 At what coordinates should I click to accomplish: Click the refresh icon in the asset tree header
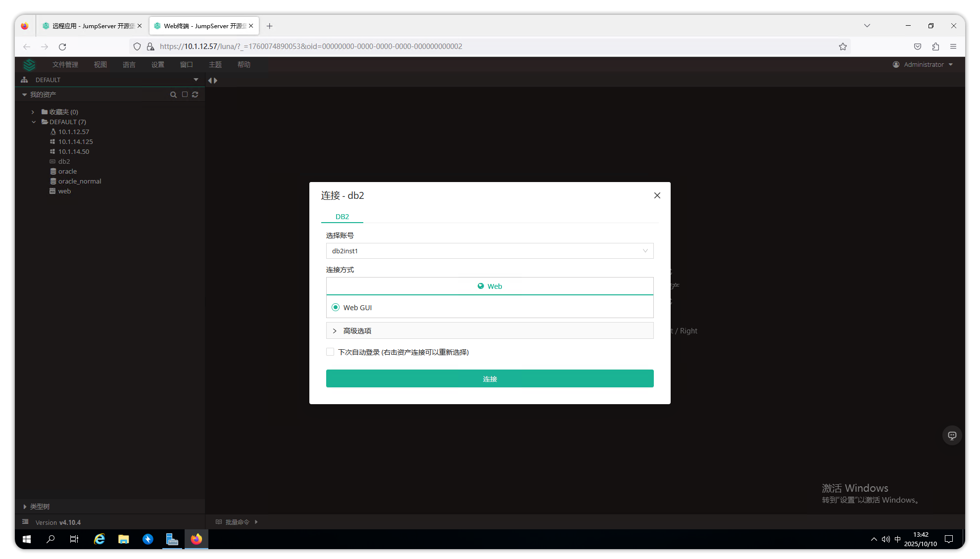(195, 94)
